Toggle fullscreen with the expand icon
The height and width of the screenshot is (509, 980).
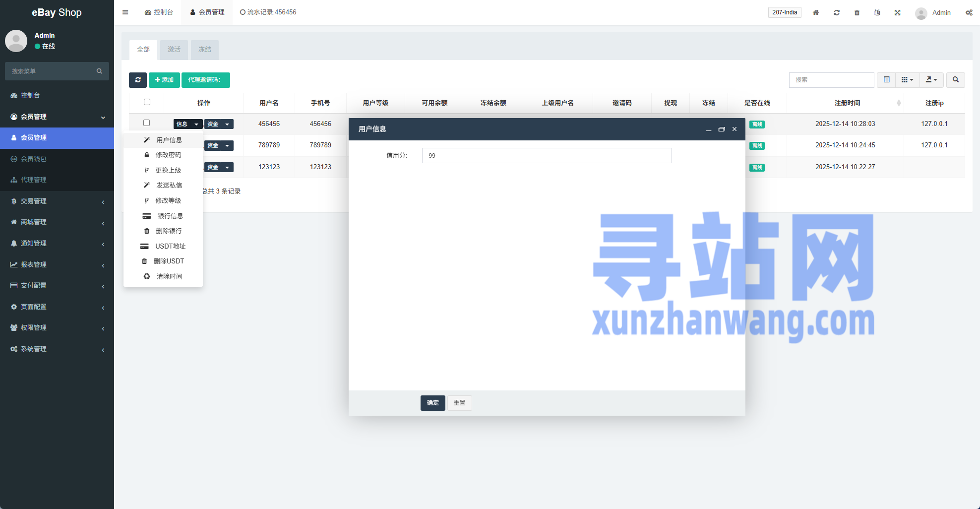(897, 12)
